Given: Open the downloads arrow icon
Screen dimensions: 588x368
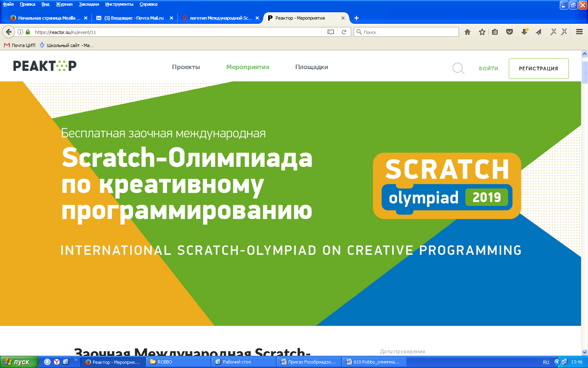Looking at the screenshot, I should tap(525, 32).
